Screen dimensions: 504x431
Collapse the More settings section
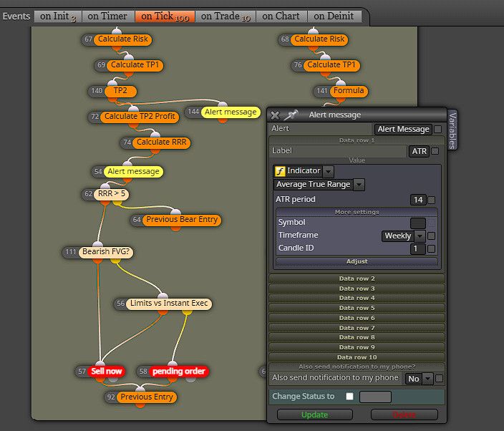357,212
